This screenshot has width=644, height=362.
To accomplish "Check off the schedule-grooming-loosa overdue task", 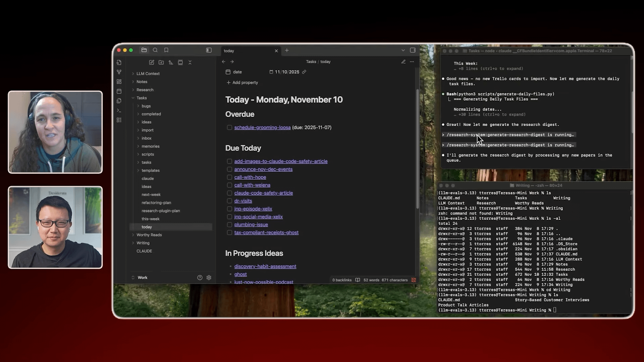I will tap(229, 127).
